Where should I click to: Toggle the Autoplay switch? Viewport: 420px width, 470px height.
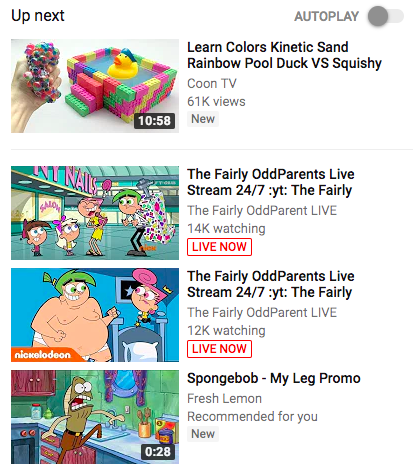386,16
